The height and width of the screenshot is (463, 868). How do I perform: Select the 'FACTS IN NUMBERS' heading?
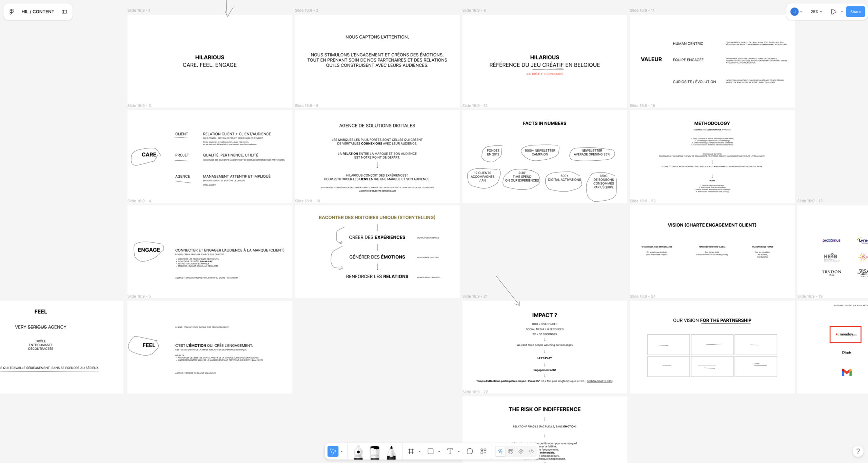coord(545,123)
